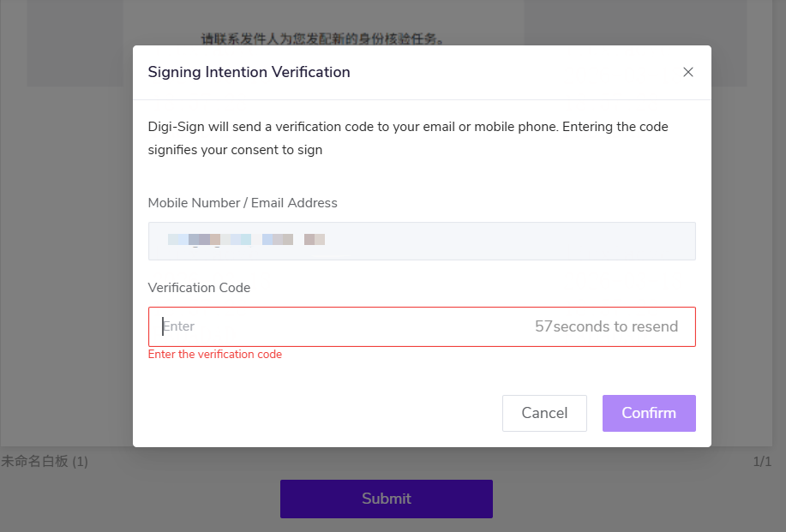
Task: Focus the Verification Code input field
Action: click(343, 326)
